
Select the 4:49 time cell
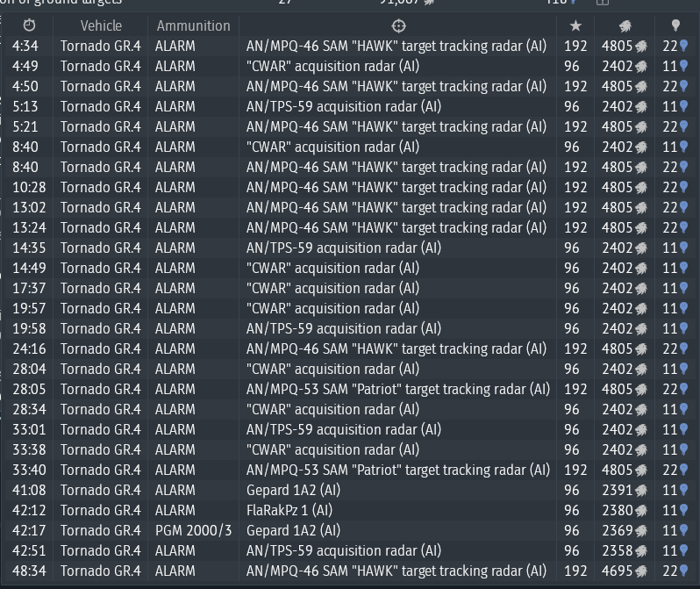(25, 66)
